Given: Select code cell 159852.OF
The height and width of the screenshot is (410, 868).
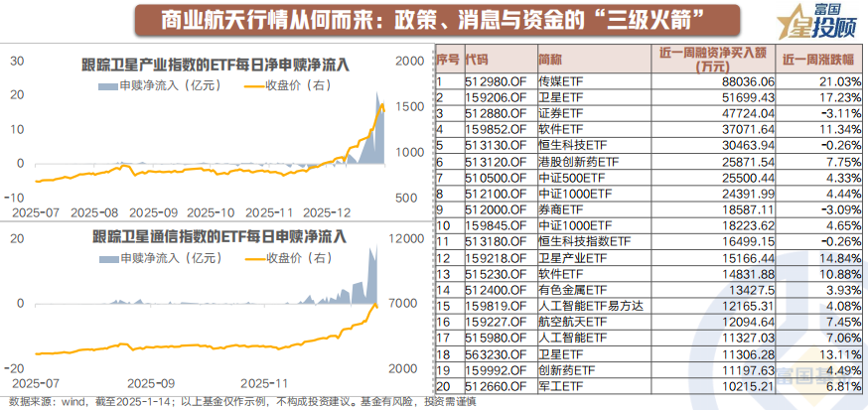Looking at the screenshot, I should click(500, 129).
